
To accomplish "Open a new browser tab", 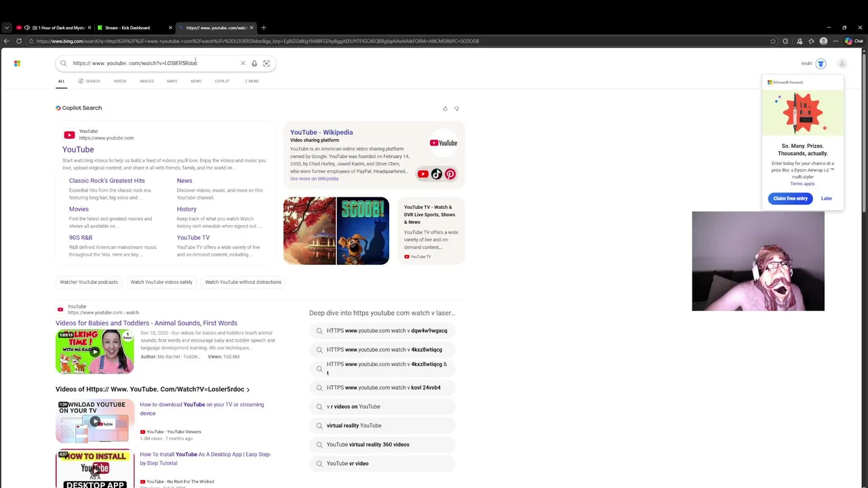I will [x=264, y=28].
